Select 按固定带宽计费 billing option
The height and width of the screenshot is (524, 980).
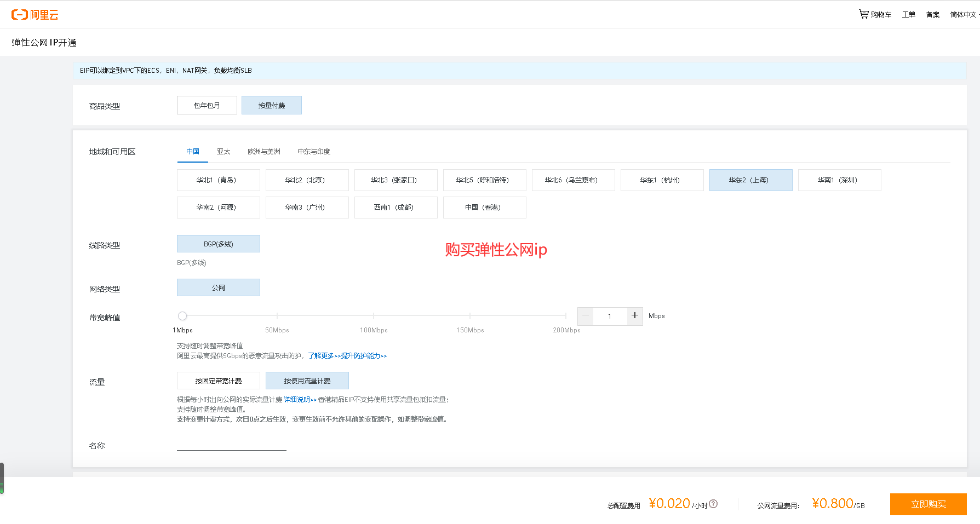[219, 381]
